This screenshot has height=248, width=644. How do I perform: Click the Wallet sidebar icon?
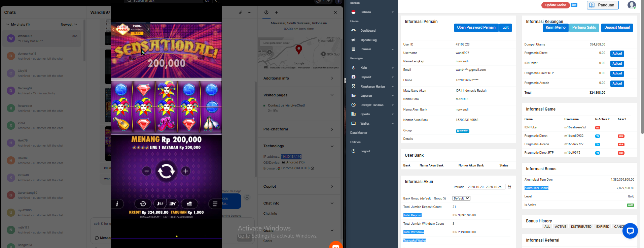pos(353,124)
